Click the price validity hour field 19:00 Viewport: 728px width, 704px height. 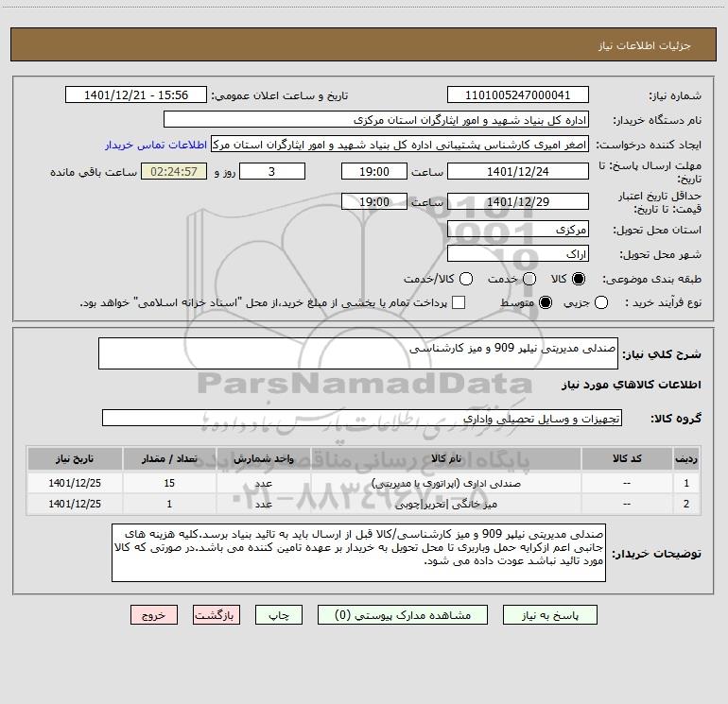coord(374,202)
